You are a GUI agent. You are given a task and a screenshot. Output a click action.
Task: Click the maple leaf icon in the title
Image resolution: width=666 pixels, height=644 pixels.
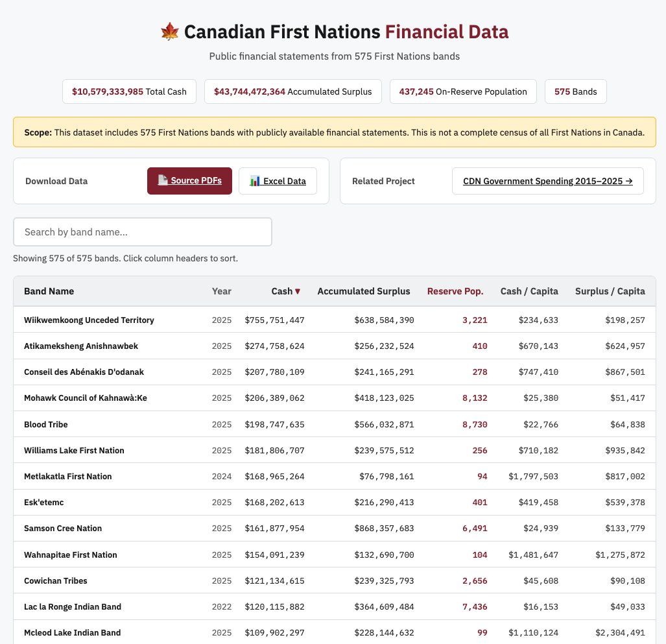[x=170, y=32]
